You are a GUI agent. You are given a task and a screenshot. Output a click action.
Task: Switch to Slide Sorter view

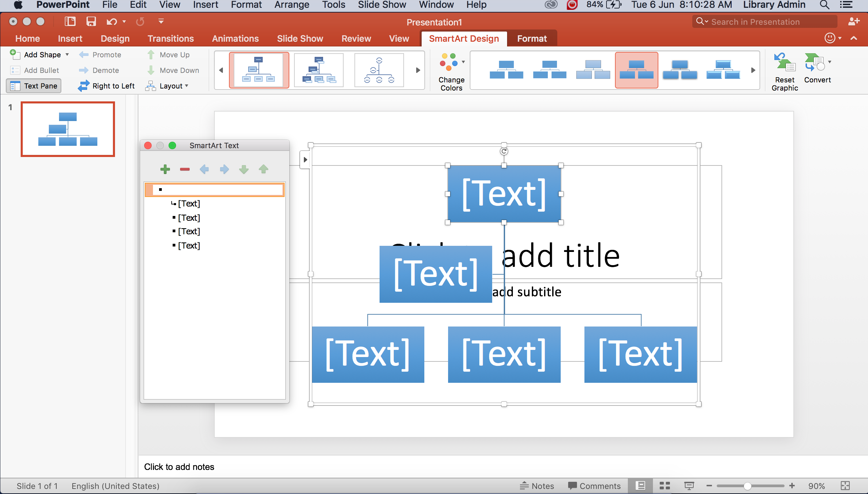click(x=664, y=486)
